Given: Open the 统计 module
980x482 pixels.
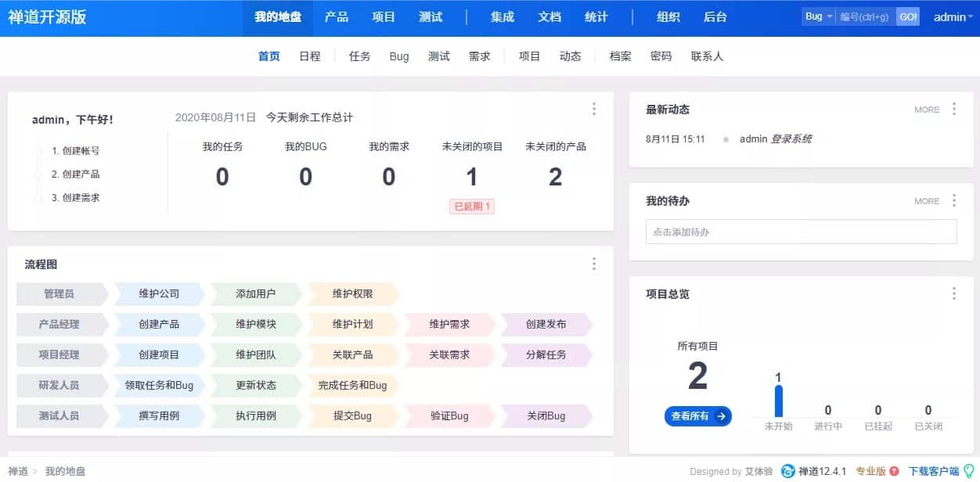Looking at the screenshot, I should (596, 17).
